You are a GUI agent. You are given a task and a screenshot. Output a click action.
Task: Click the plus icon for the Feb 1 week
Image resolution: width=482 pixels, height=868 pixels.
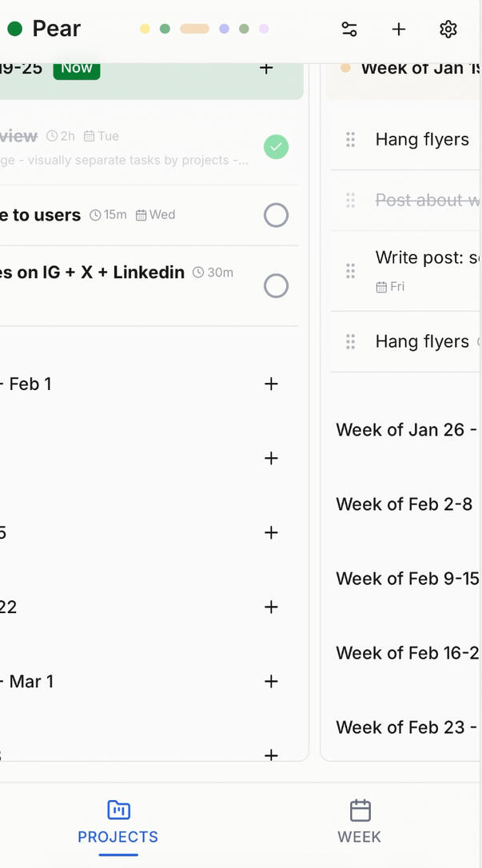pyautogui.click(x=272, y=384)
